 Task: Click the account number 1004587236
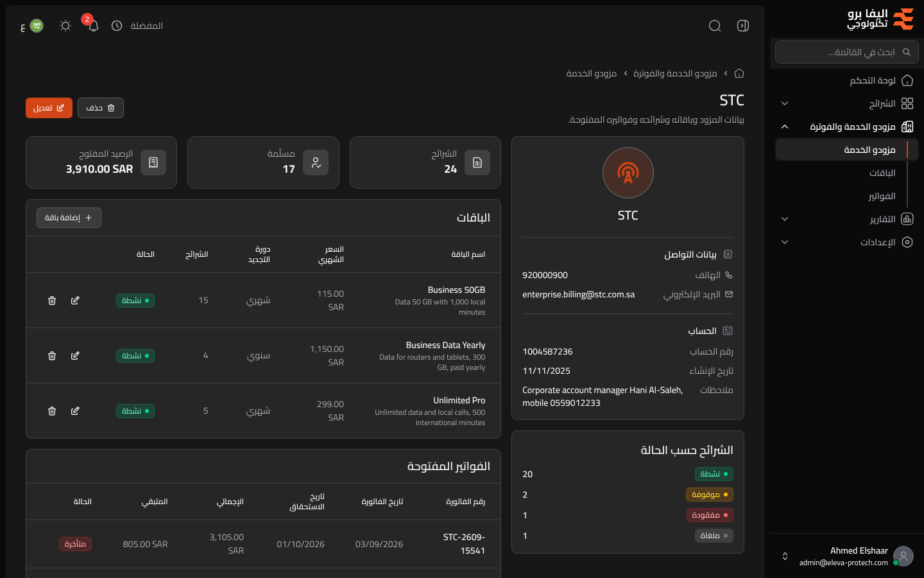pos(547,352)
